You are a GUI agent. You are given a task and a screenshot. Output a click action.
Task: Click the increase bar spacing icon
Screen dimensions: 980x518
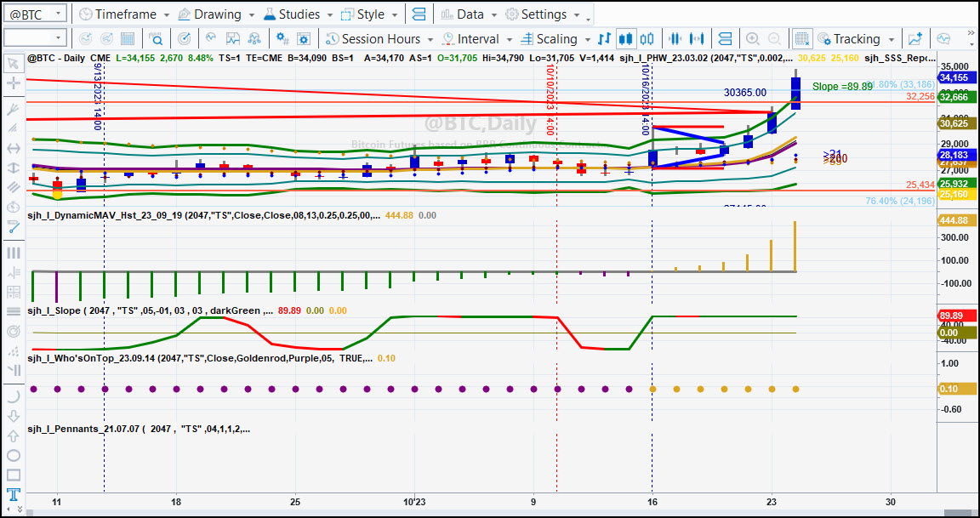697,39
